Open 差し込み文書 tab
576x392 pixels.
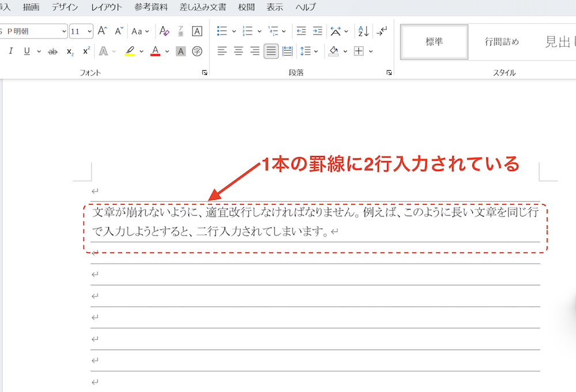(x=203, y=7)
